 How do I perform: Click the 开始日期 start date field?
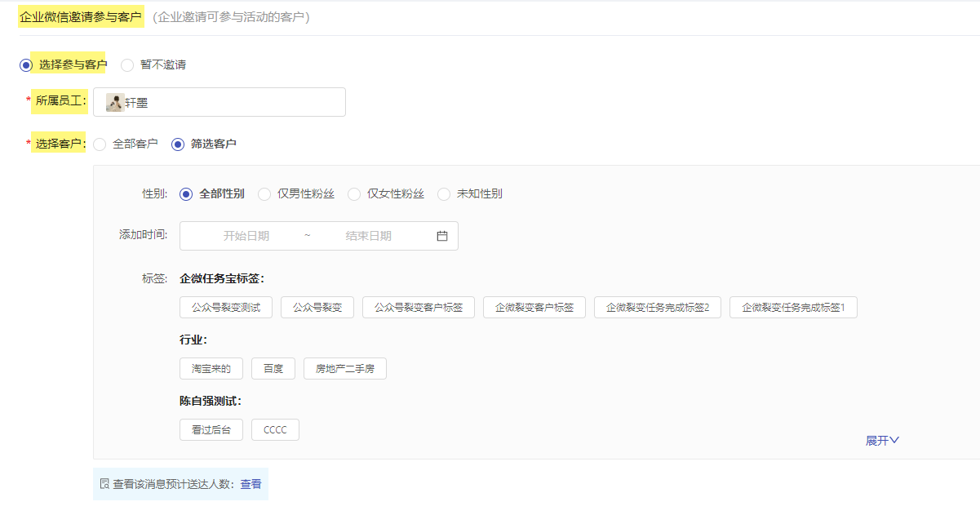coord(246,236)
